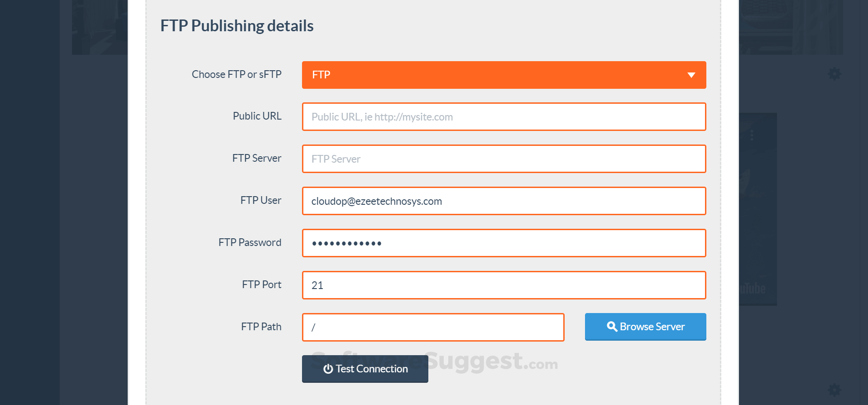Click the magnifier icon on Browse Server
Image resolution: width=868 pixels, height=405 pixels.
tap(612, 327)
